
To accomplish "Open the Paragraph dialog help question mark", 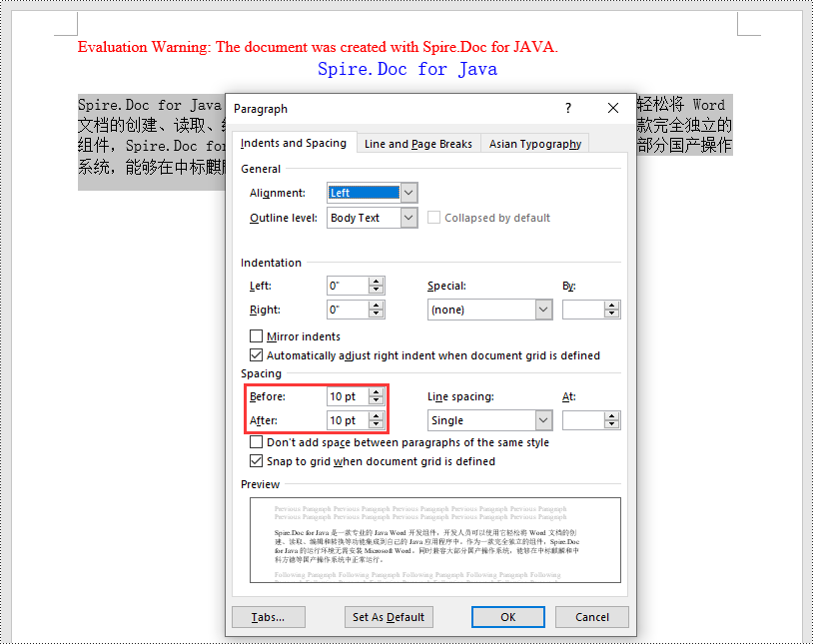I will click(x=568, y=108).
